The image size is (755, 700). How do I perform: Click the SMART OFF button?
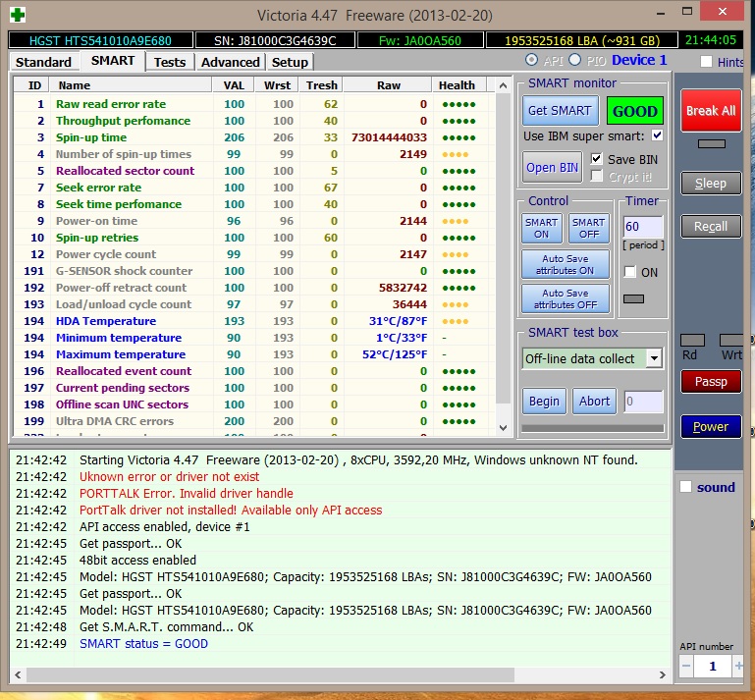point(588,228)
